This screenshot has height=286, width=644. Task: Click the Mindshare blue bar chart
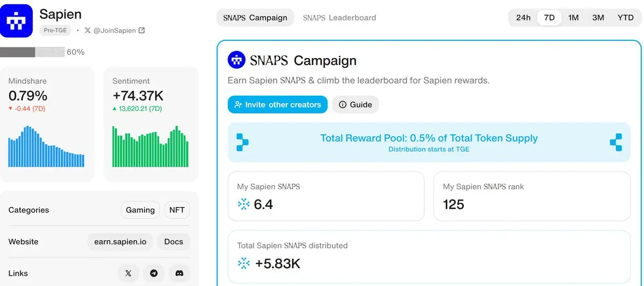coord(46,146)
